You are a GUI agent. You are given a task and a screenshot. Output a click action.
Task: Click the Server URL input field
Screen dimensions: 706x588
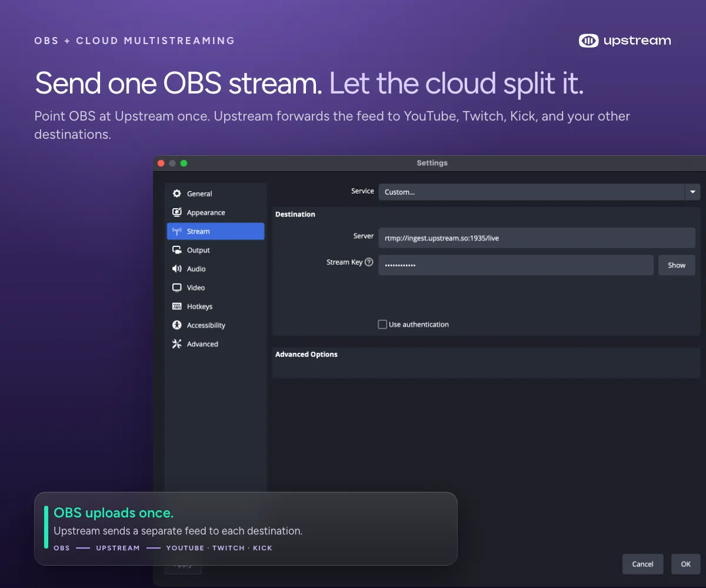537,238
